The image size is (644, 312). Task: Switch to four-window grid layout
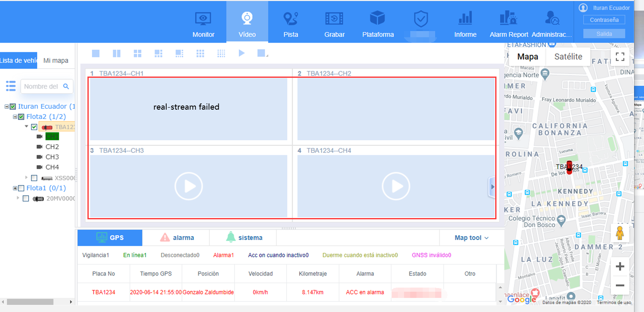[138, 53]
